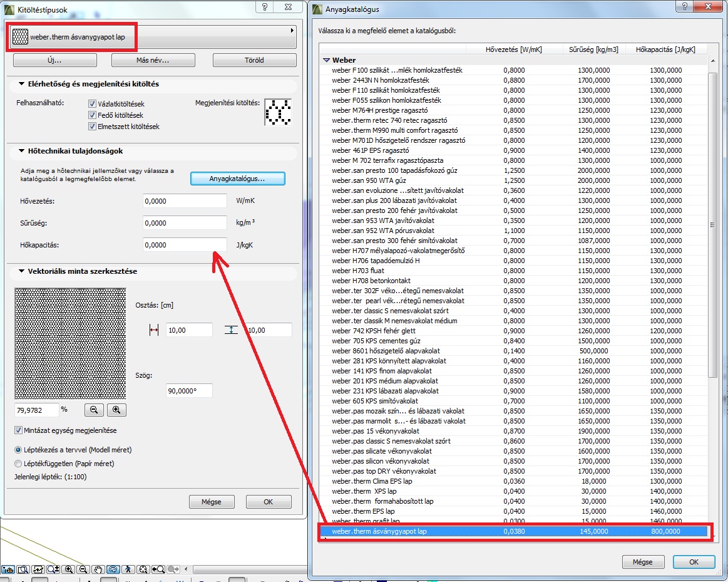Viewport: 728px width, 582px height.
Task: Zoom out the vector pattern preview
Action: click(94, 410)
